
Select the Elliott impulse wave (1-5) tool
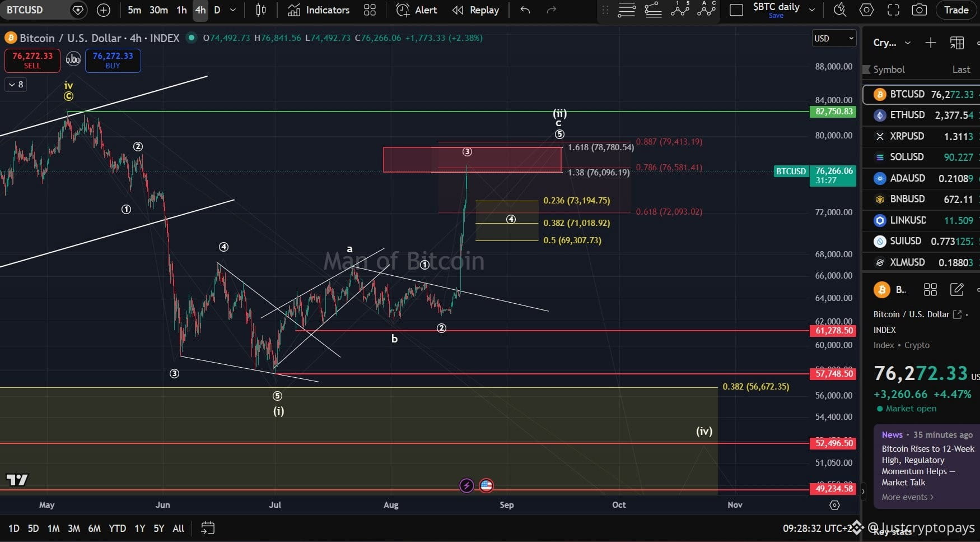coord(680,10)
